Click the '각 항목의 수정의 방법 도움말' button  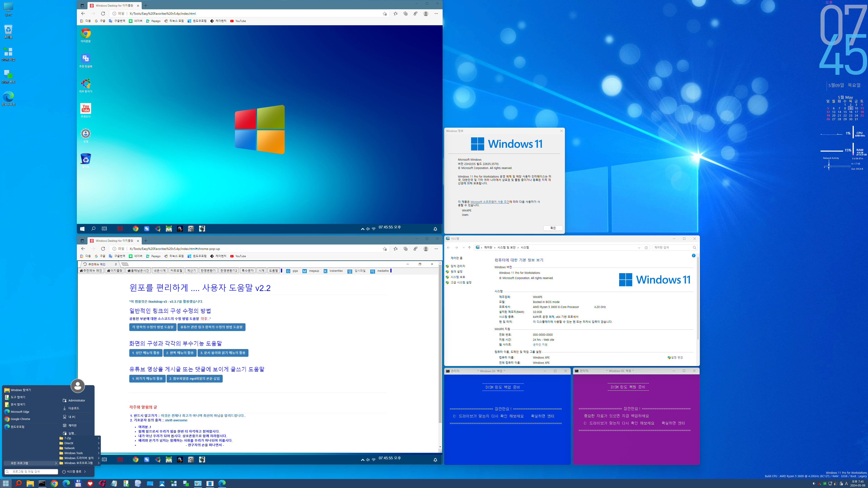[153, 327]
